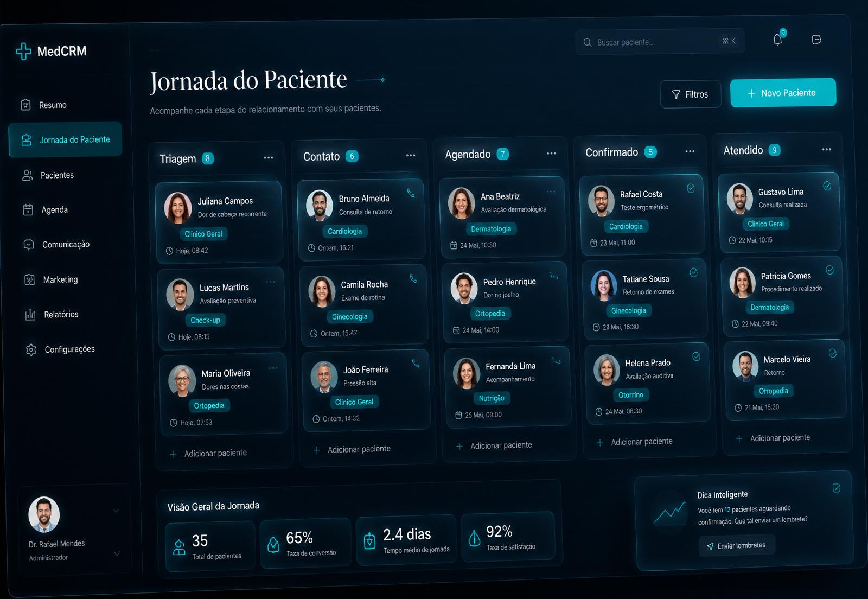
Task: Click the Taxa de conversão icon
Action: click(x=273, y=544)
